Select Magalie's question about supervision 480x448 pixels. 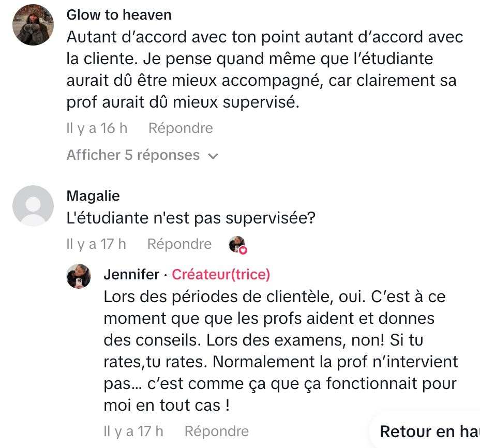pos(191,219)
